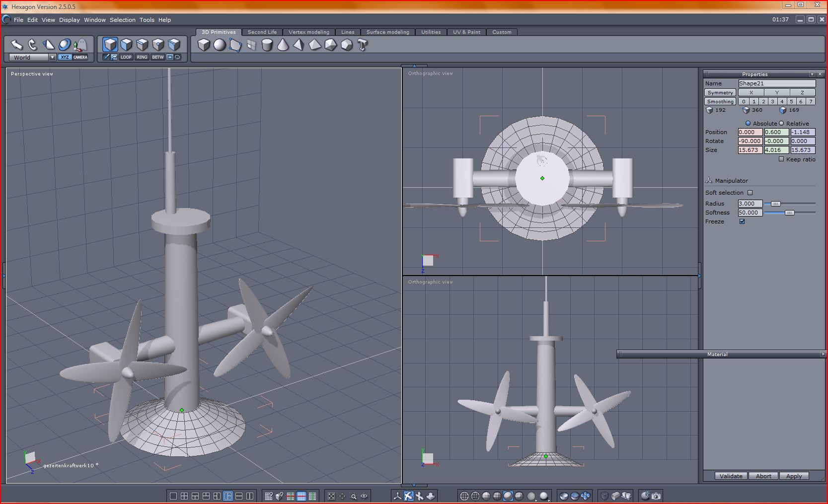
Task: Select the 3D text primitive tool
Action: [363, 45]
